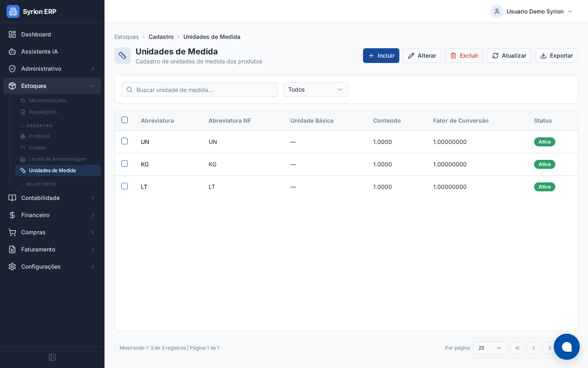Click the Dashboard grid icon
This screenshot has height=368, width=588.
(x=12, y=34)
